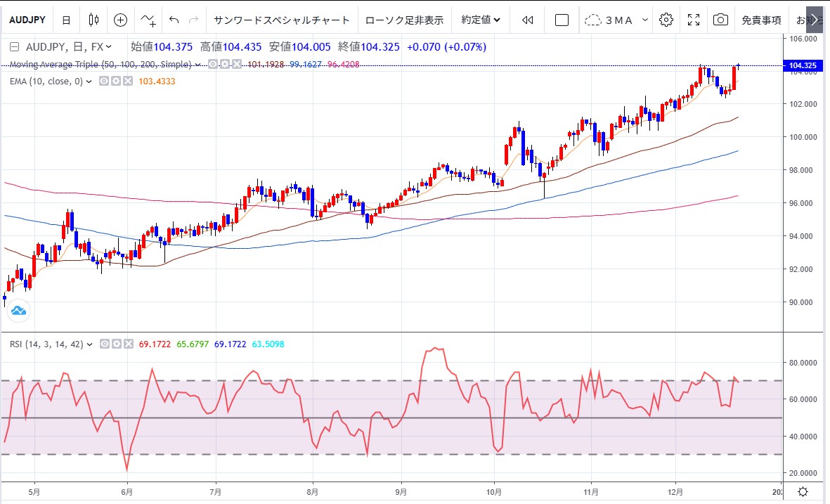Open the RSI indicator settings gear
830x504 pixels.
115,344
